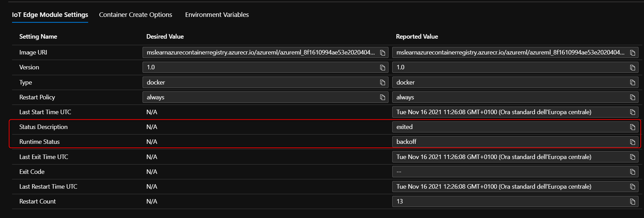Copy the desired Restart Policy value
Viewport: 644px width, 218px height.
coord(383,97)
